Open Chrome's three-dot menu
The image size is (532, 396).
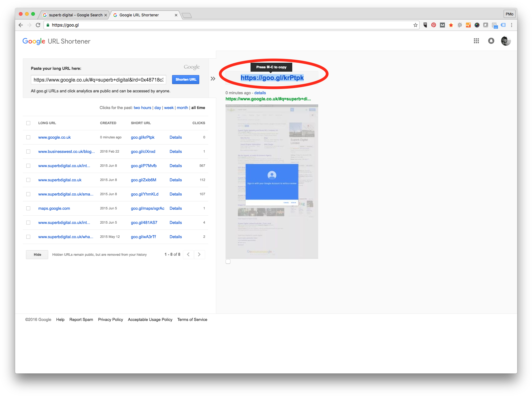tap(512, 25)
